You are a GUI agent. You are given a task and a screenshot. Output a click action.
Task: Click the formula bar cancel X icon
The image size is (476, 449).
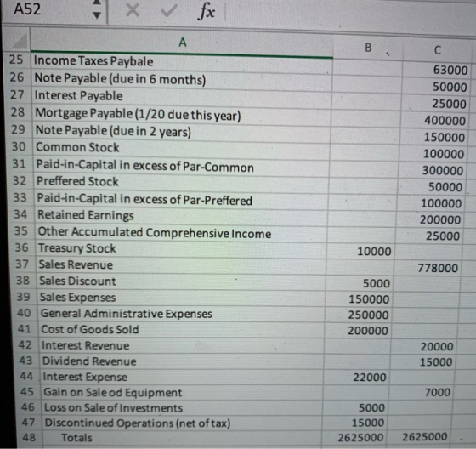click(133, 11)
